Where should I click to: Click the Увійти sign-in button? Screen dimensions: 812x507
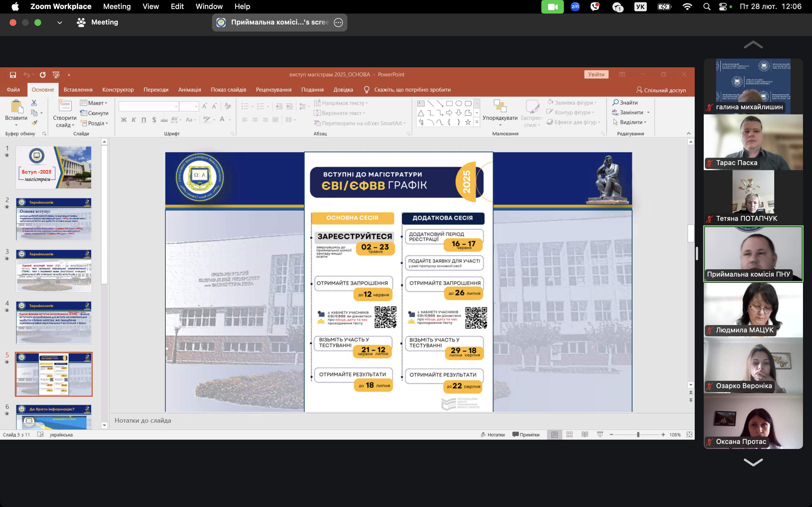[596, 74]
